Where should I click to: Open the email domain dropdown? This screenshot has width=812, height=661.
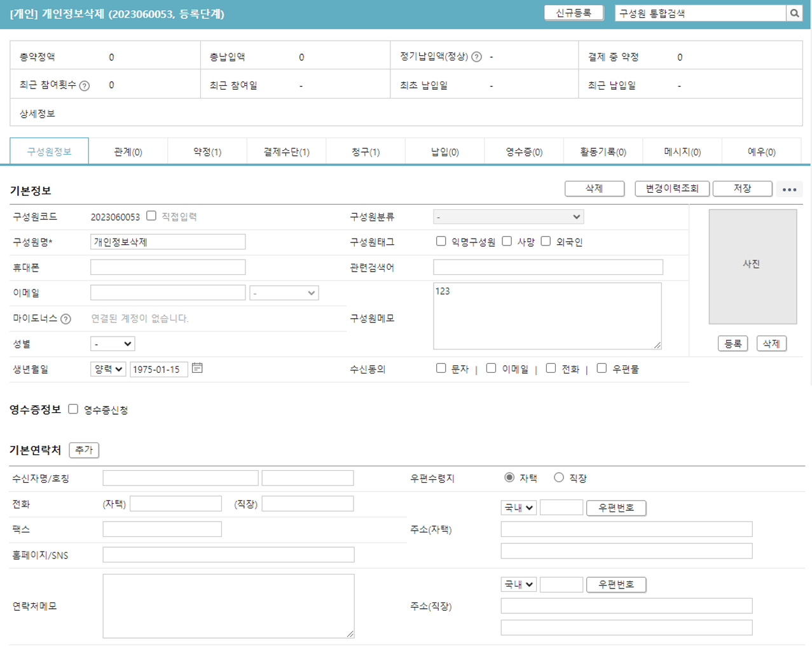284,293
